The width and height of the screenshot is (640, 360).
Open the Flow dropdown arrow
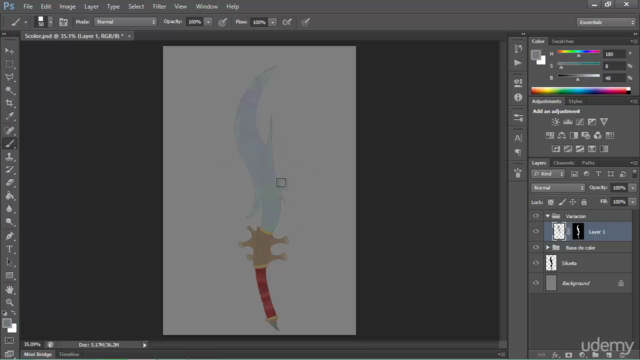(273, 22)
